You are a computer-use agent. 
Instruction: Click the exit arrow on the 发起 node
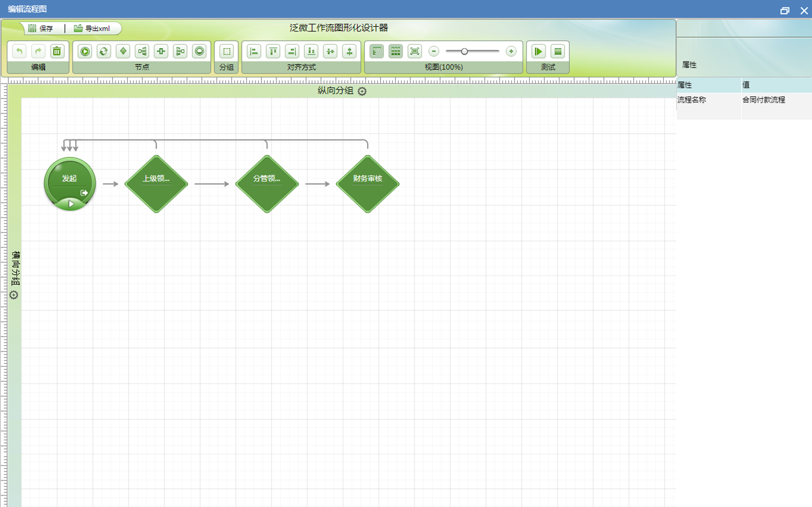84,193
